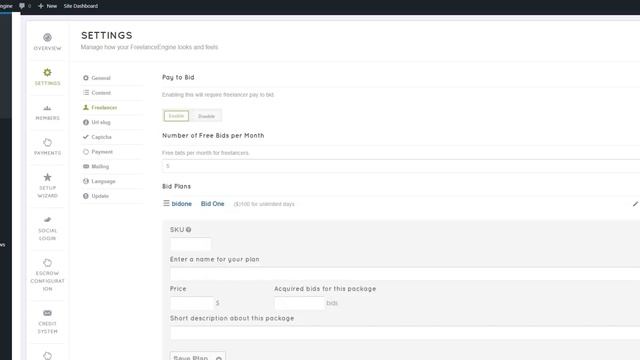The height and width of the screenshot is (360, 640).
Task: Click the Save Plan button
Action: (x=198, y=356)
